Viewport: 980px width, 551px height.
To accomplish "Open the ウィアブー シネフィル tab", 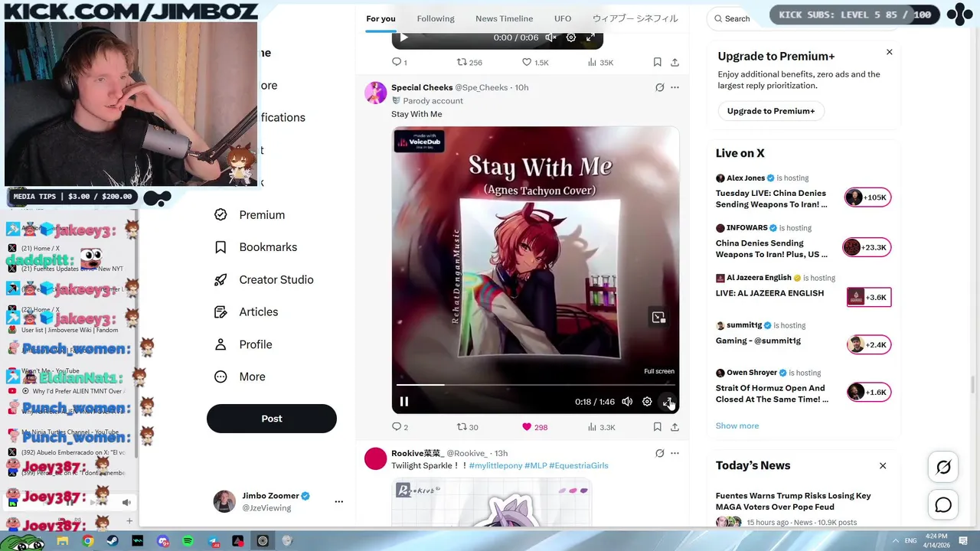I will (635, 18).
